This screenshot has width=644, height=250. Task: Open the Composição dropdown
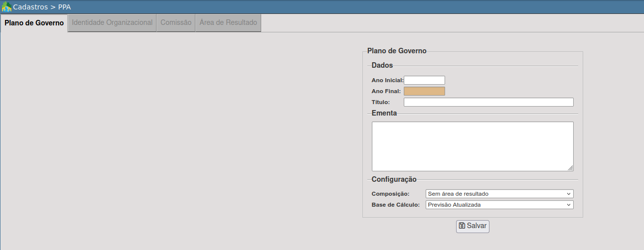click(x=499, y=194)
